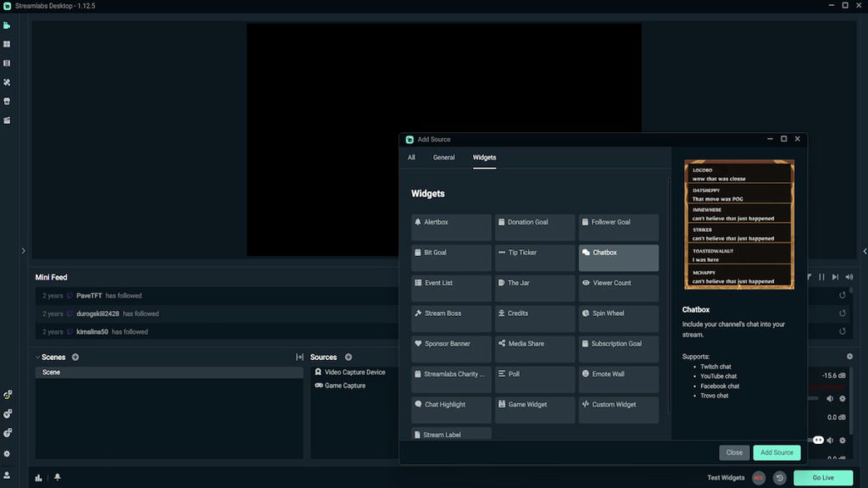This screenshot has height=488, width=868.
Task: Choose the Game Widget option
Action: coord(535,409)
